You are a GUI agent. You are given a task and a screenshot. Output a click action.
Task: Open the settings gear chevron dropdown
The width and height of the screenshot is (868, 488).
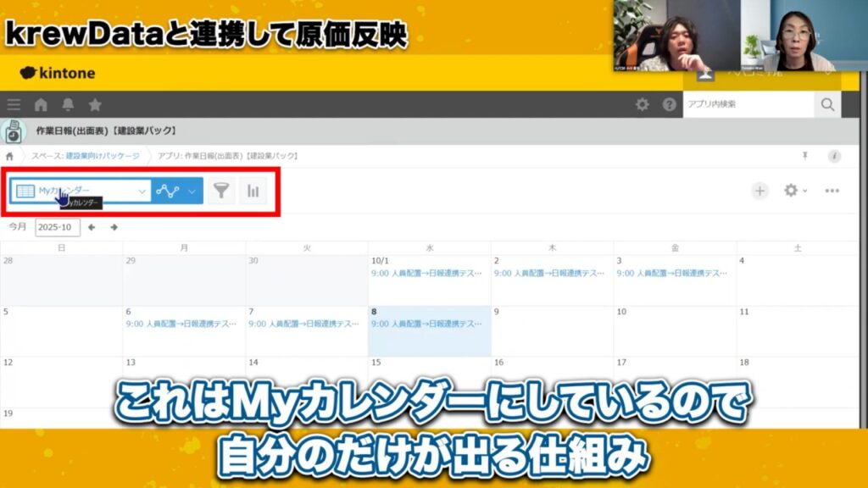pyautogui.click(x=805, y=193)
